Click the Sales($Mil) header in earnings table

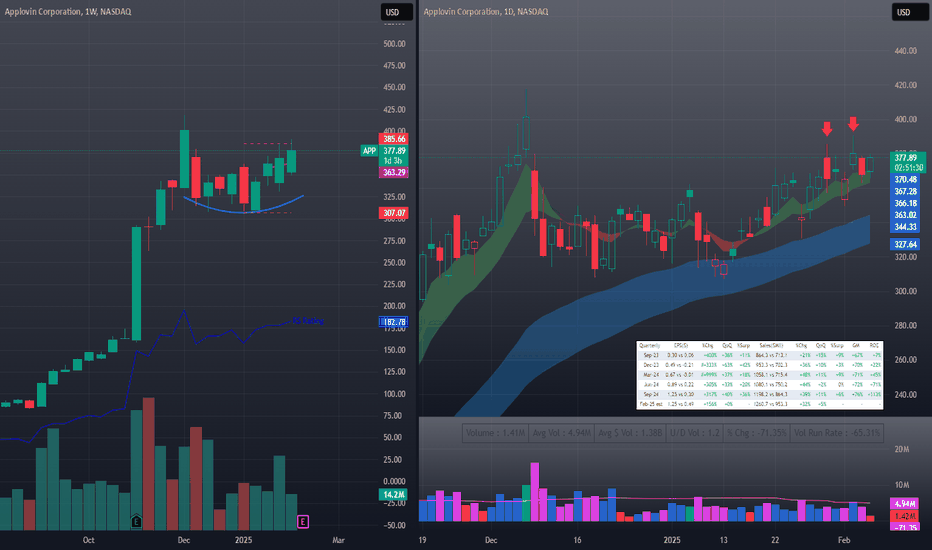point(772,345)
